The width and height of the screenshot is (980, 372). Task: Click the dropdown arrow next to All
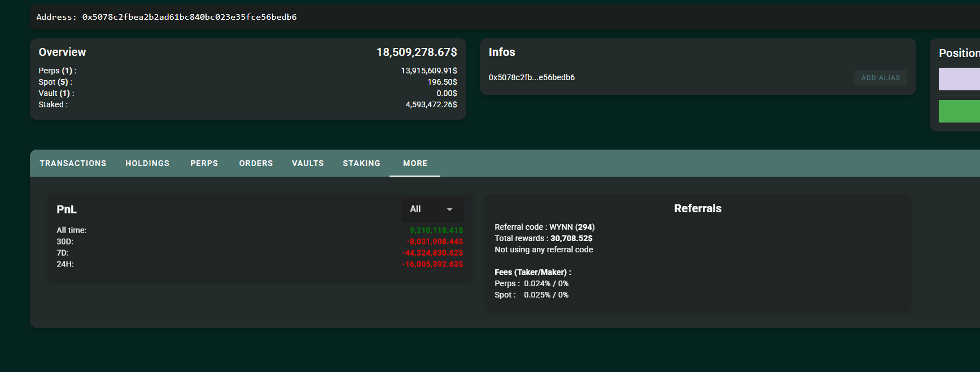pos(449,209)
